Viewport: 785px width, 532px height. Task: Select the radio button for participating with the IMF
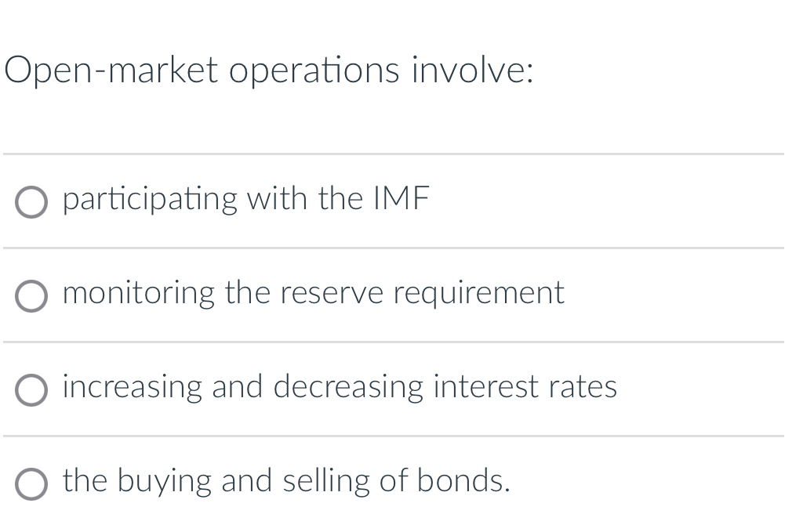tap(31, 202)
